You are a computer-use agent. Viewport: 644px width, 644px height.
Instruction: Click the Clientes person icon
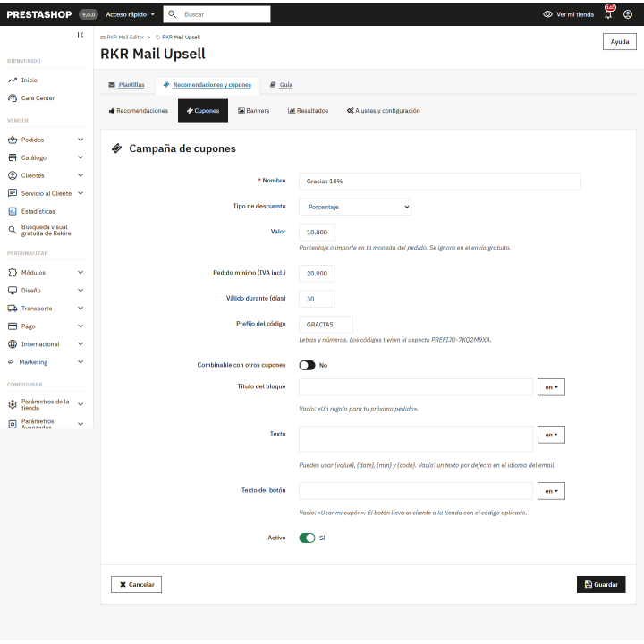(x=13, y=175)
